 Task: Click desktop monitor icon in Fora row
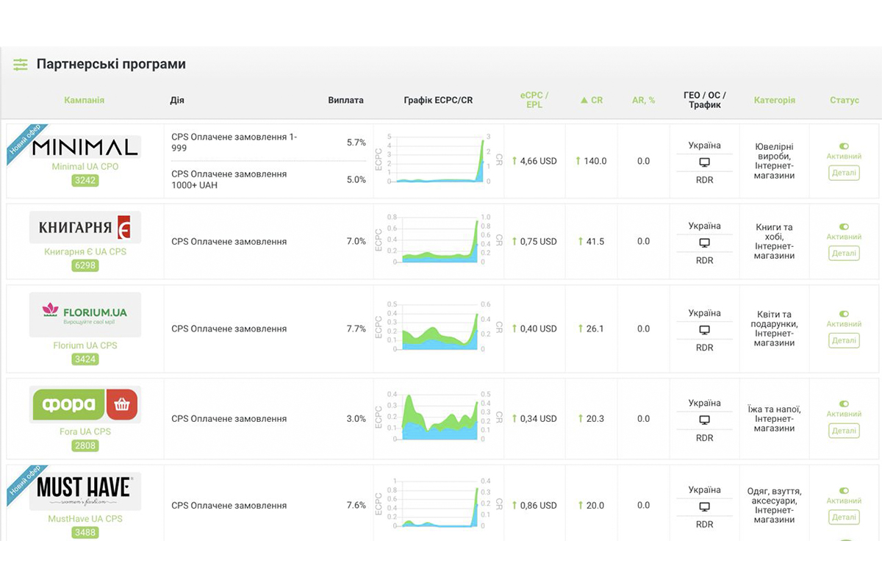click(704, 420)
